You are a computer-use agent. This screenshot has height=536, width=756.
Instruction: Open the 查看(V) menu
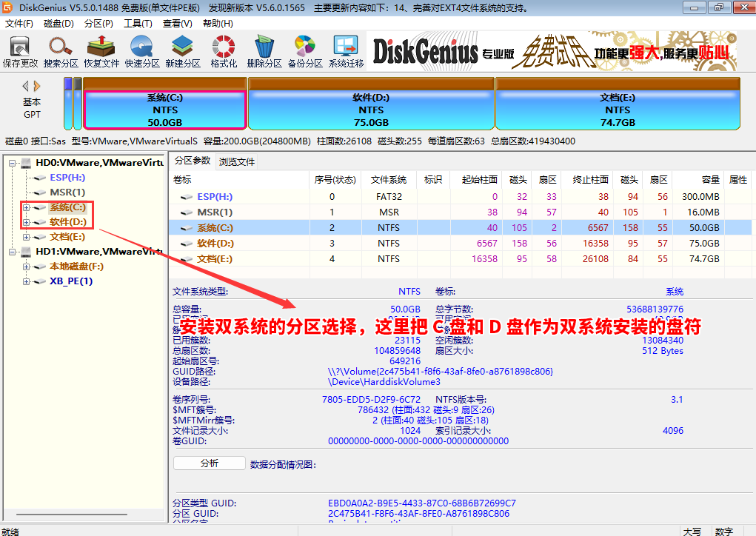[178, 24]
